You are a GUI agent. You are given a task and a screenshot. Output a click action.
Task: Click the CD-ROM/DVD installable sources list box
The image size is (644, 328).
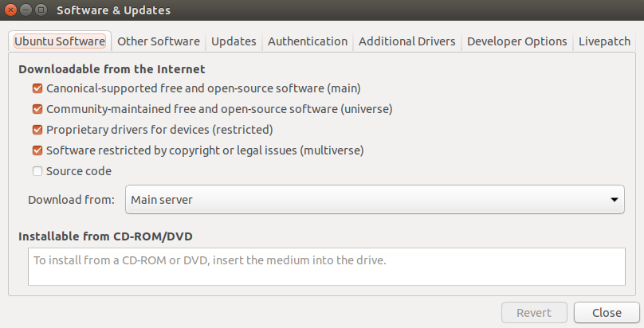pyautogui.click(x=327, y=267)
